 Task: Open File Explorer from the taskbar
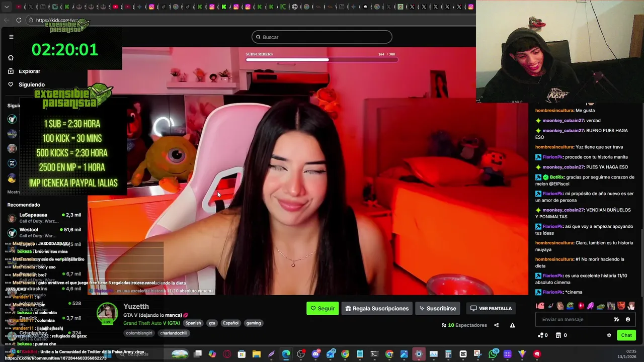257,354
